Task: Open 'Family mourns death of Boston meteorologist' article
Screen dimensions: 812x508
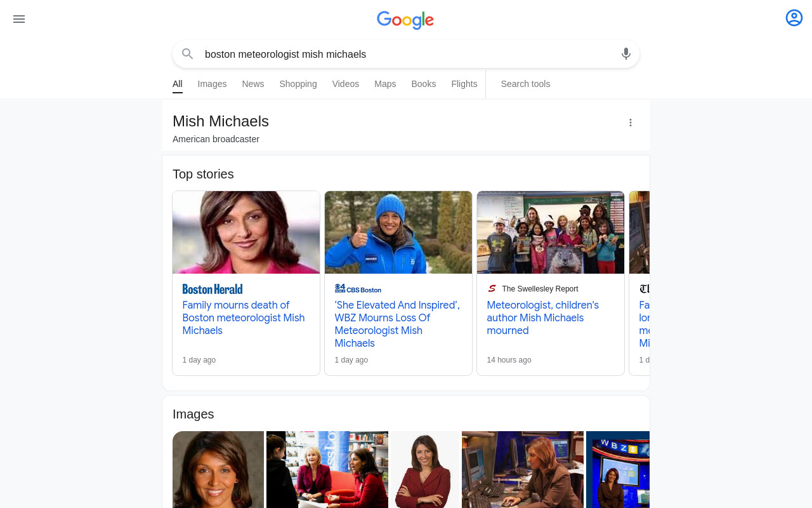Action: click(x=244, y=317)
